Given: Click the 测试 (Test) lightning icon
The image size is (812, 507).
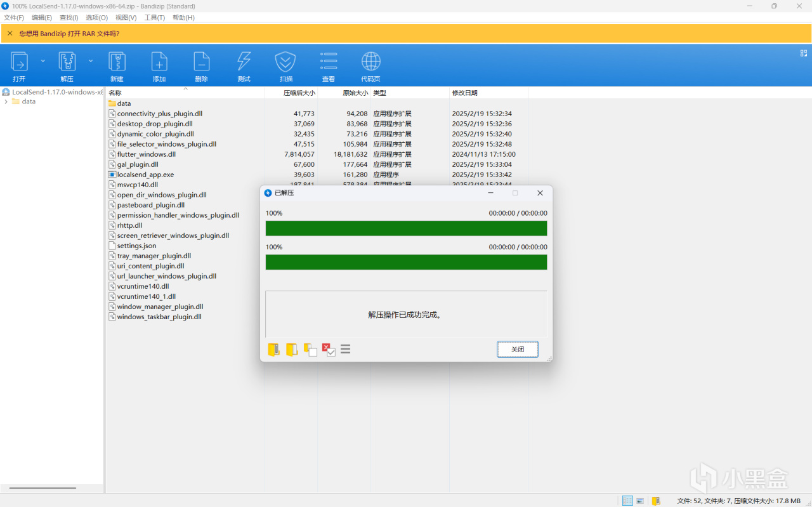Looking at the screenshot, I should [244, 62].
